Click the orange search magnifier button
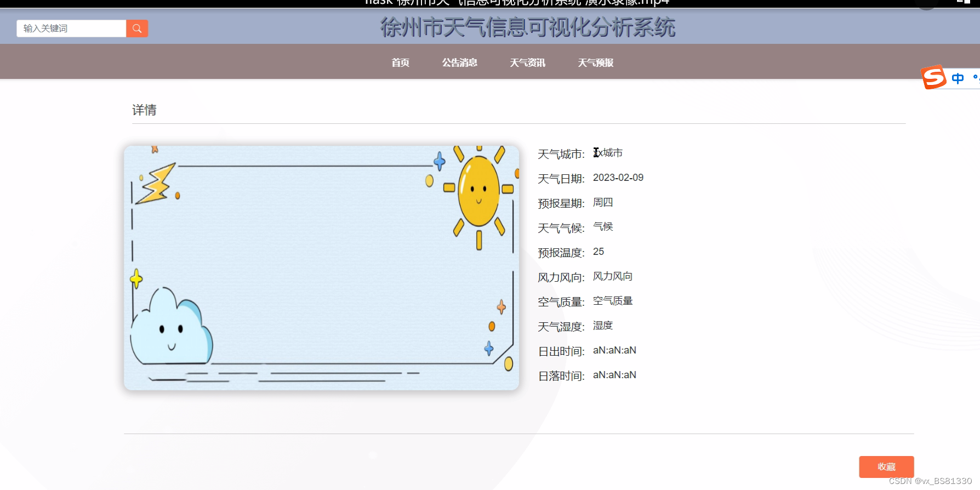The image size is (980, 490). pyautogui.click(x=137, y=29)
